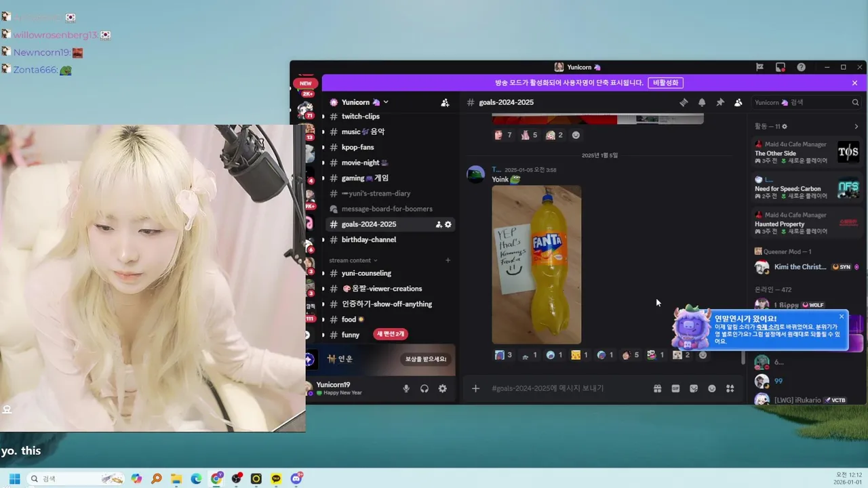Click invite people icon beside Yunicorn server name
The width and height of the screenshot is (868, 488).
445,102
